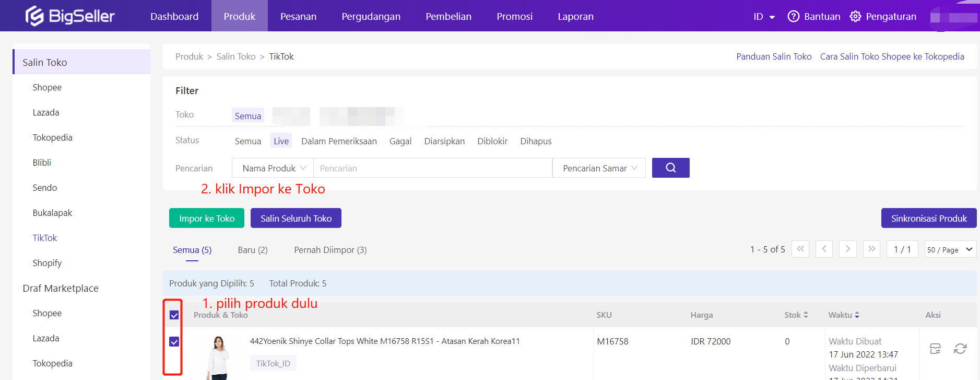Open the Dashboard menu
This screenshot has height=380, width=980.
pos(174,16)
